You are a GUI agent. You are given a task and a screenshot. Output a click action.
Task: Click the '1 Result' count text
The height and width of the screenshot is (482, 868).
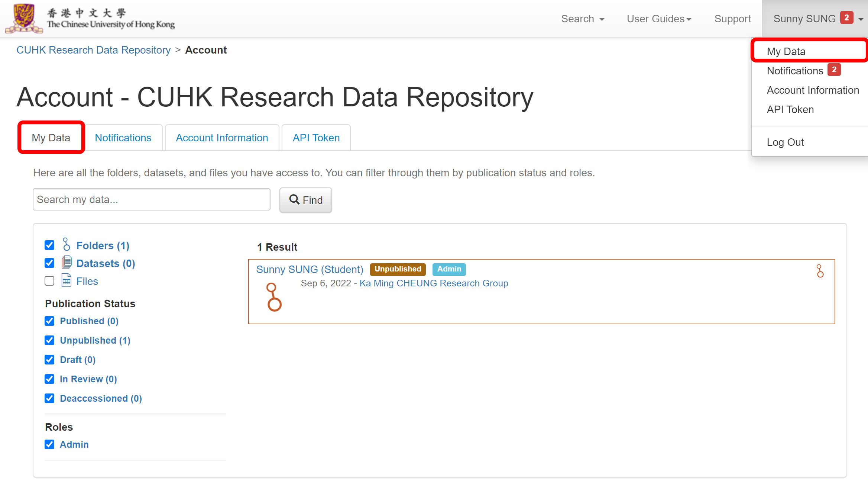tap(277, 247)
